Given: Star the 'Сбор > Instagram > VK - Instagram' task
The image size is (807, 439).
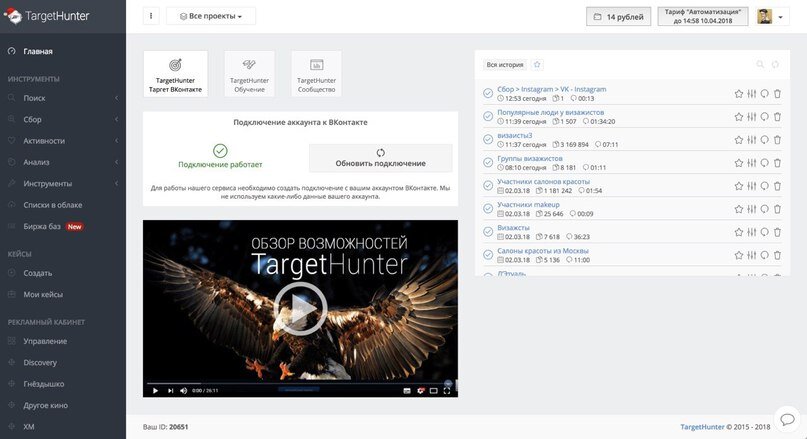Looking at the screenshot, I should coord(739,94).
